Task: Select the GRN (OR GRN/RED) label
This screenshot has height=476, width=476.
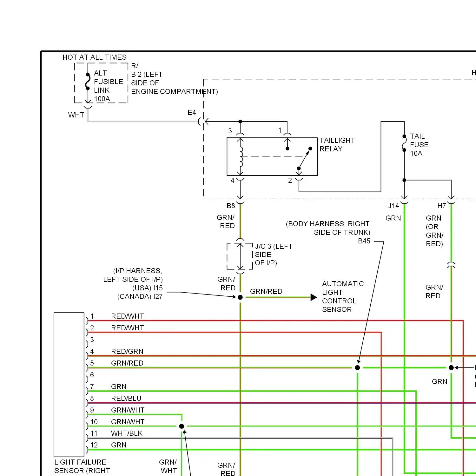Action: [434, 231]
